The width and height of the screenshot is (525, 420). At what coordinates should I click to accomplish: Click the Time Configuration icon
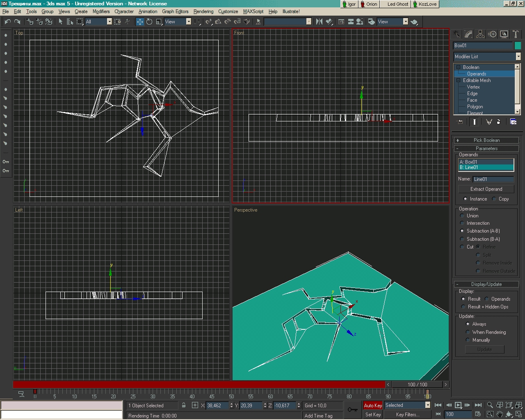point(478,414)
